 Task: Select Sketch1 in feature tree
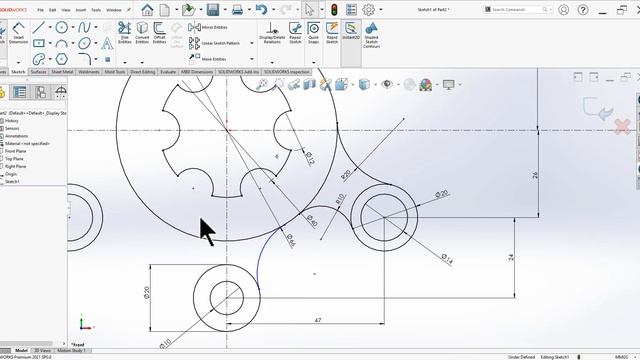12,182
